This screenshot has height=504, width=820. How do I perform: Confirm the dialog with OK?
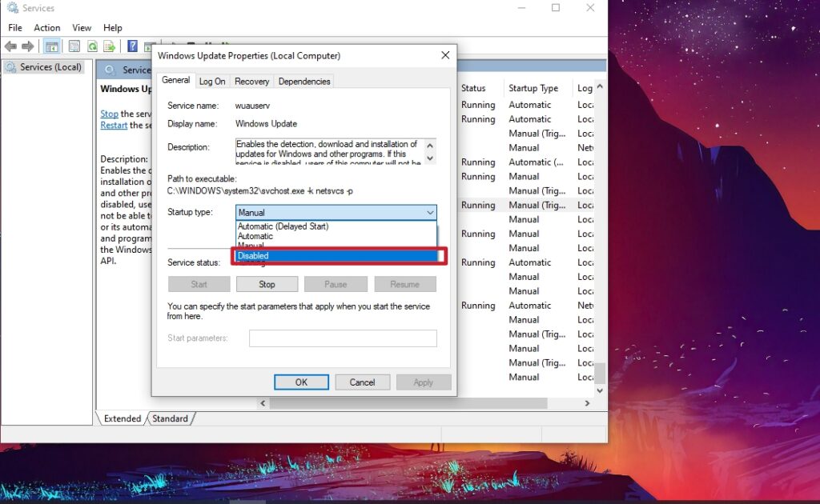pyautogui.click(x=301, y=382)
